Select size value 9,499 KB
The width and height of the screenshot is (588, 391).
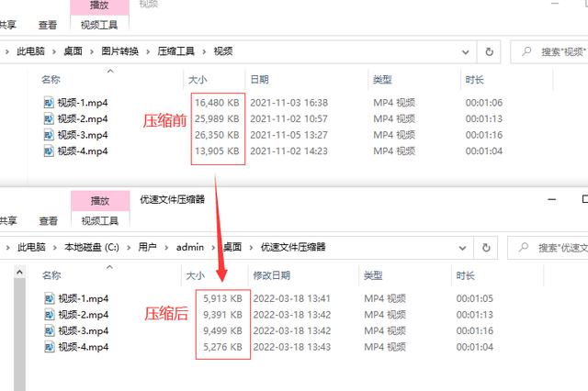click(x=222, y=330)
